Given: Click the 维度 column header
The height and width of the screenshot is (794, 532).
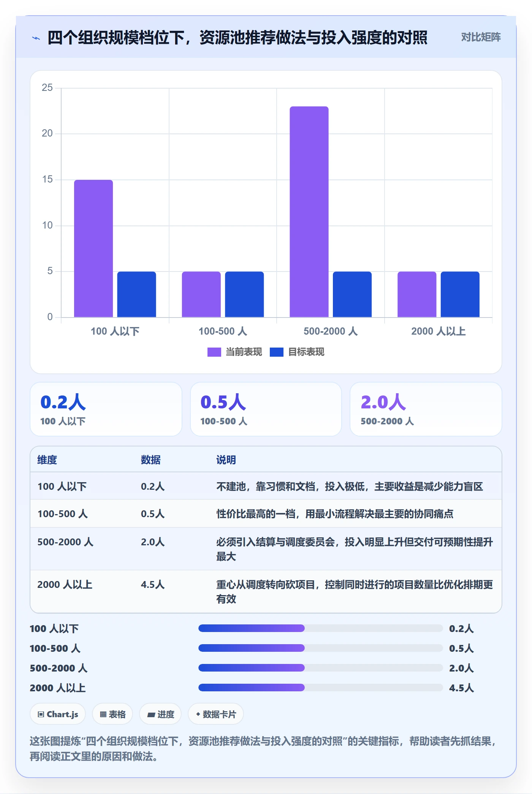Looking at the screenshot, I should point(47,460).
